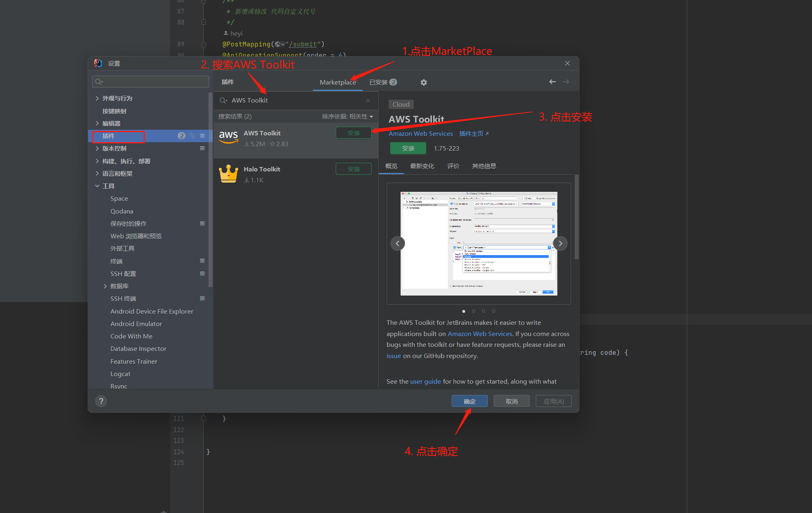Open the 最新变化 tab of AWS Toolkit
Screen dimensions: 812x513
(422, 165)
